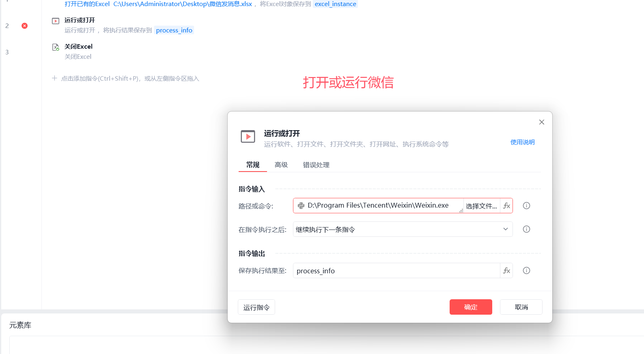Switch to the 高级 tab
Viewport: 644px width, 354px height.
point(281,165)
